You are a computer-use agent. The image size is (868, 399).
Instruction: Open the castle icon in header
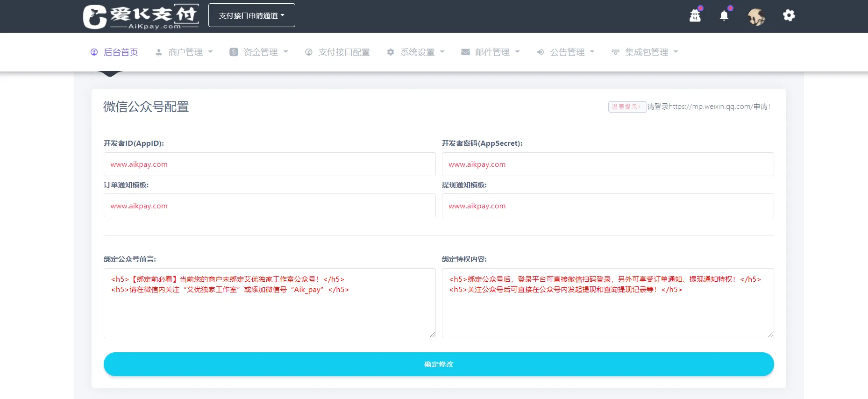tap(695, 15)
